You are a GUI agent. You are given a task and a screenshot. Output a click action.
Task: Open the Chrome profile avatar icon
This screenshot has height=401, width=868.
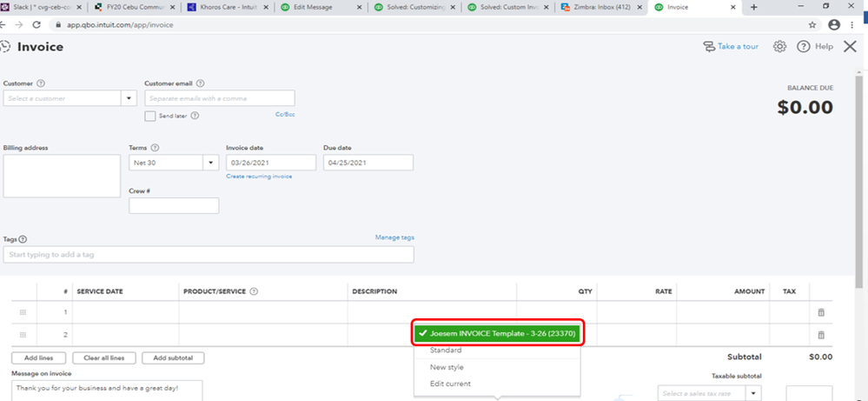pos(833,25)
